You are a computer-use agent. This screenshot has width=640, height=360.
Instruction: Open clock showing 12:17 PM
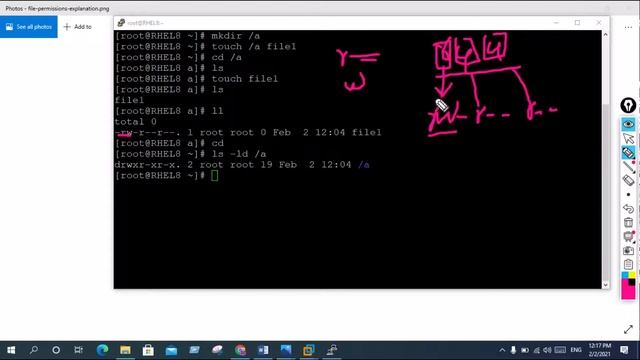pos(599,350)
